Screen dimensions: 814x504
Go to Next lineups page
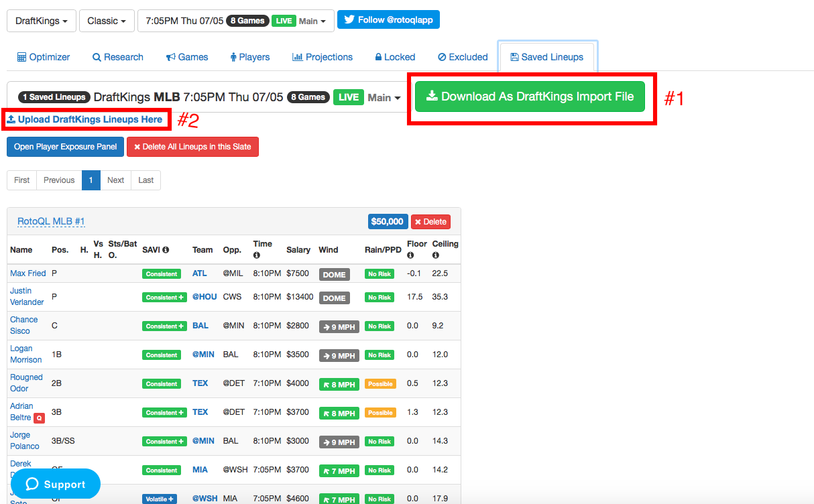(116, 180)
